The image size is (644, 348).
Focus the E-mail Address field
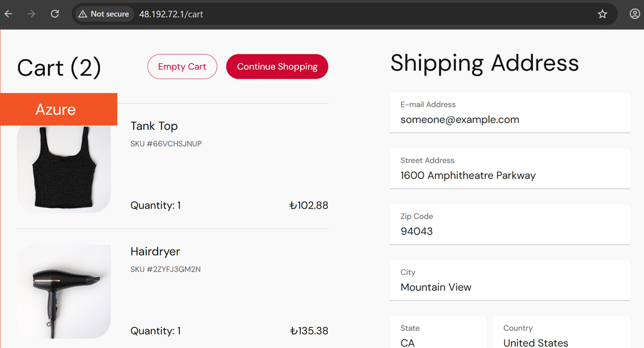click(x=510, y=113)
